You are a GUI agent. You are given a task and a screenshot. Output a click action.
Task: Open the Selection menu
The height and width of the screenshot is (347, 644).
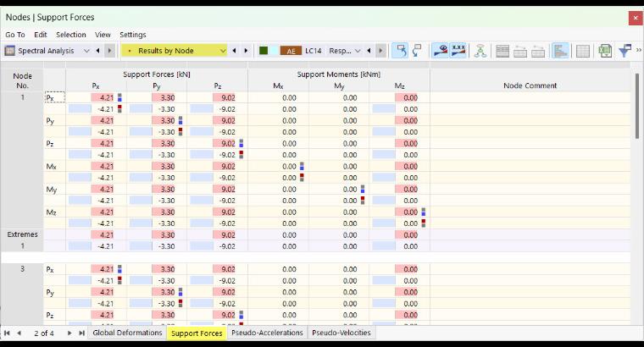pyautogui.click(x=71, y=35)
